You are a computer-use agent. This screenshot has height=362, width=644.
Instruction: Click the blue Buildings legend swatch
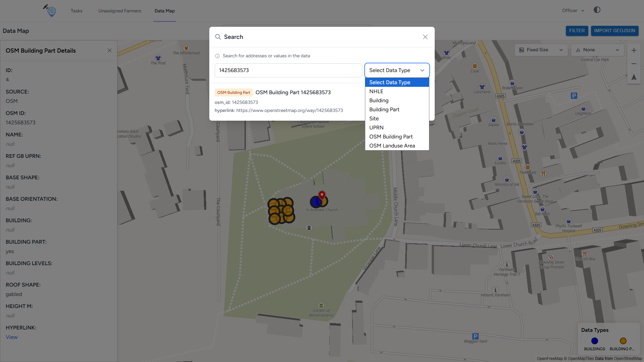pos(594,341)
